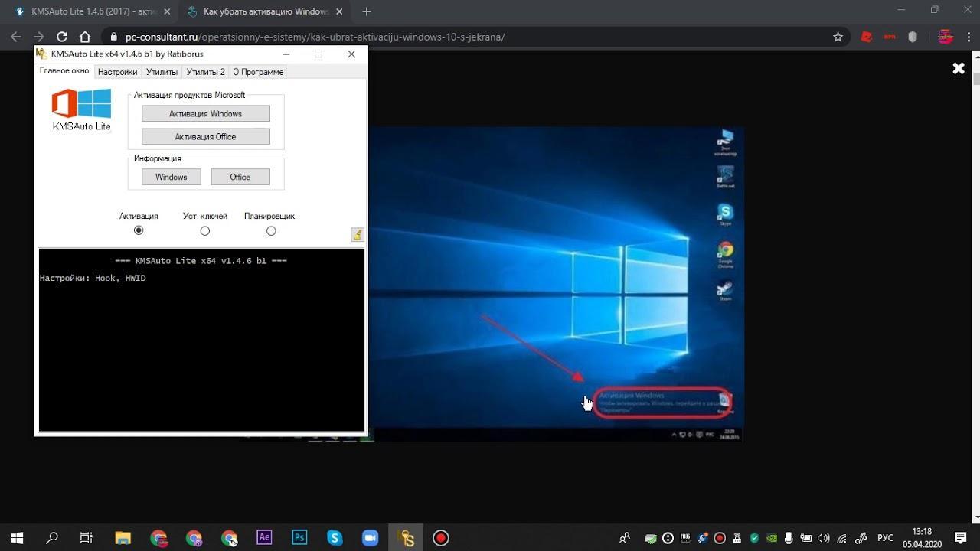Open the red Roblox extension icon

(x=866, y=37)
